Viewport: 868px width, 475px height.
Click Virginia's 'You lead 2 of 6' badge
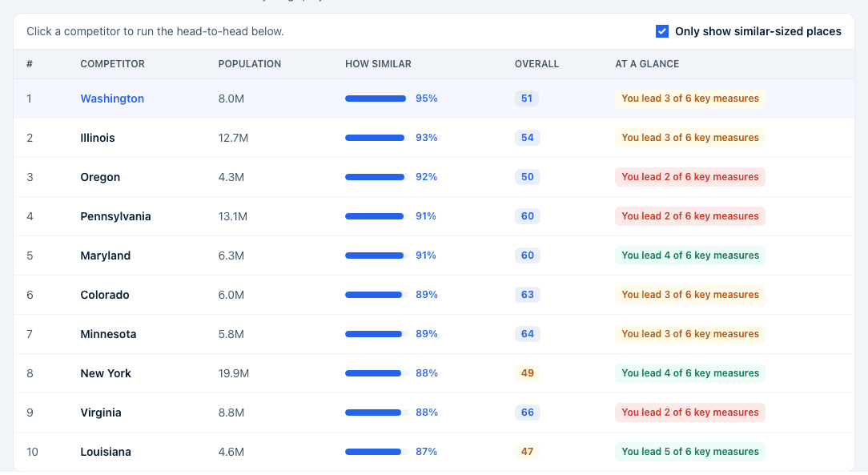click(x=690, y=413)
